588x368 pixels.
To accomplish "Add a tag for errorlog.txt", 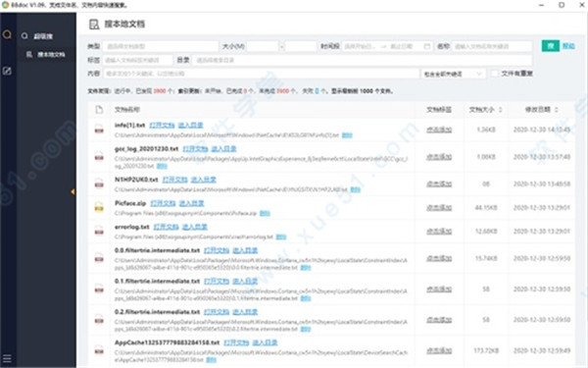I will pos(439,231).
